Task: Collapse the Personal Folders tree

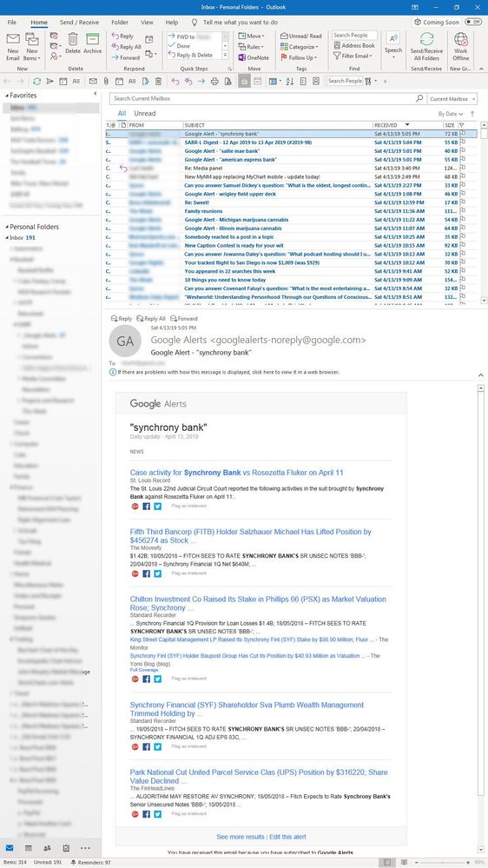Action: coord(7,227)
